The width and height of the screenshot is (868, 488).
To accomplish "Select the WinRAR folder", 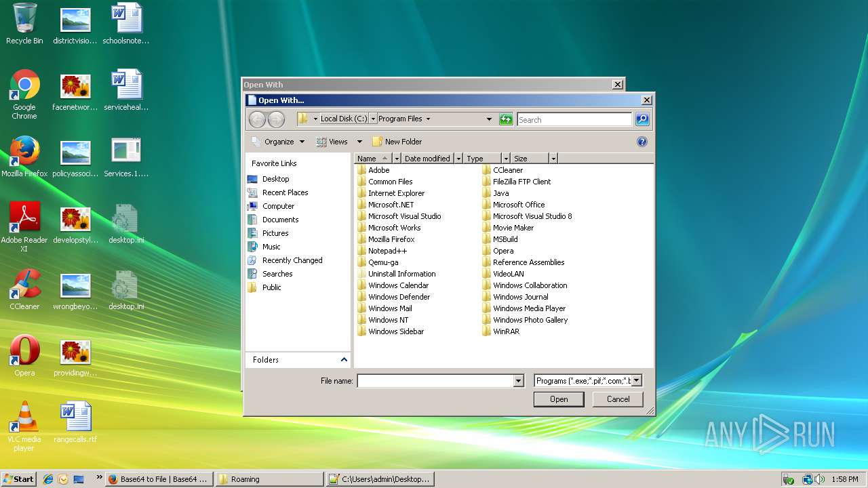I will [x=501, y=331].
